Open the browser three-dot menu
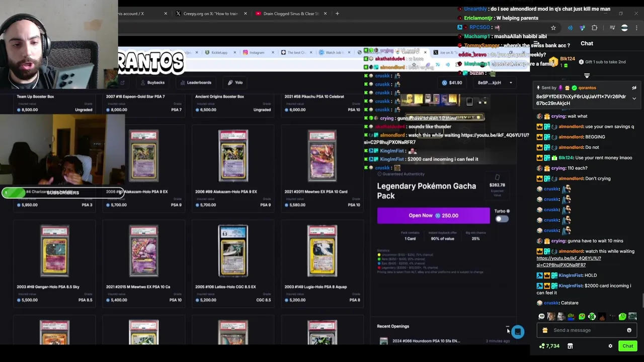The height and width of the screenshot is (362, 644). click(636, 28)
